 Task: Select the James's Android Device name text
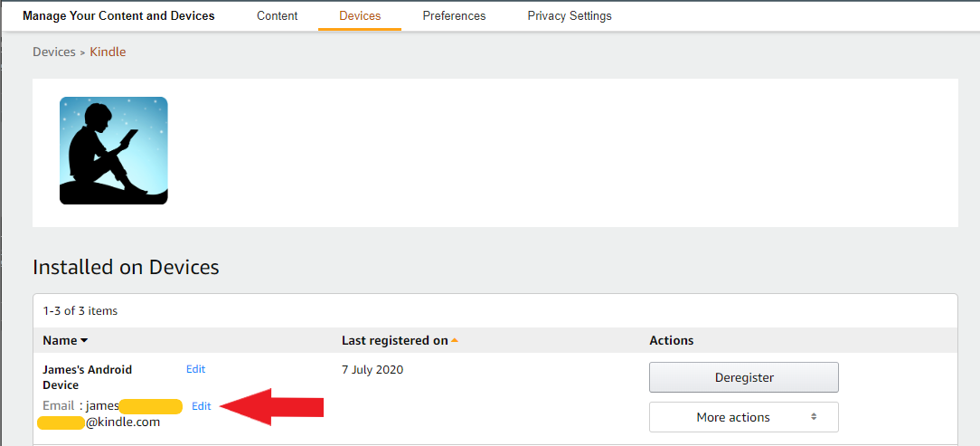(x=87, y=376)
